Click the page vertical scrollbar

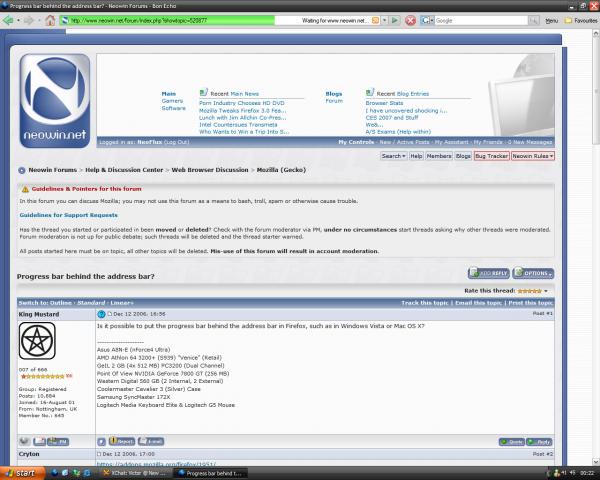click(x=596, y=245)
